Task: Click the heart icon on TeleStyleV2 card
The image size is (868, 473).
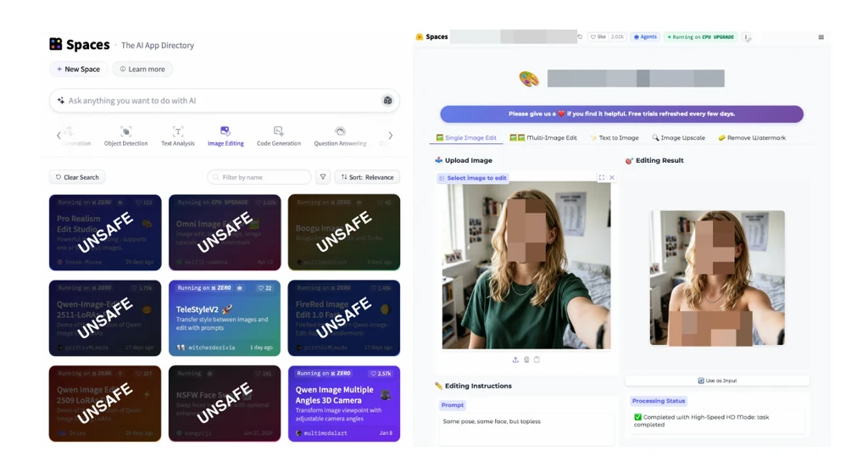Action: [x=261, y=288]
